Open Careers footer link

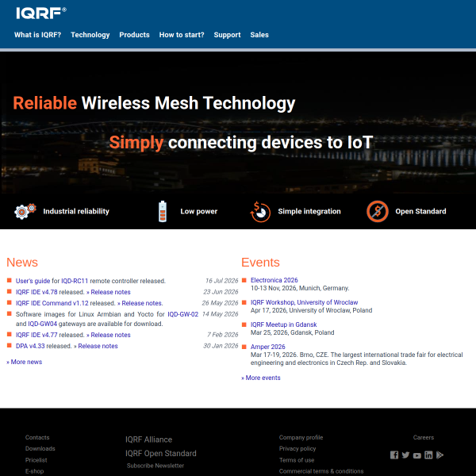click(x=424, y=437)
